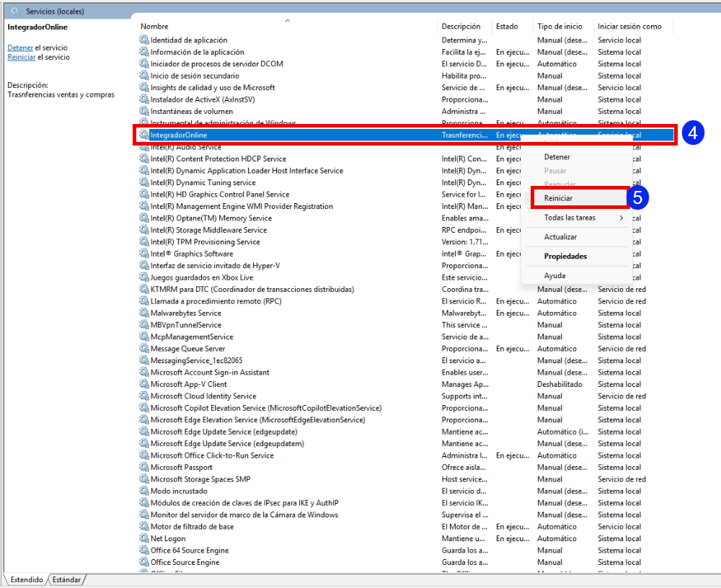Click the gear icon for Instalador de ActiveX

coord(144,99)
